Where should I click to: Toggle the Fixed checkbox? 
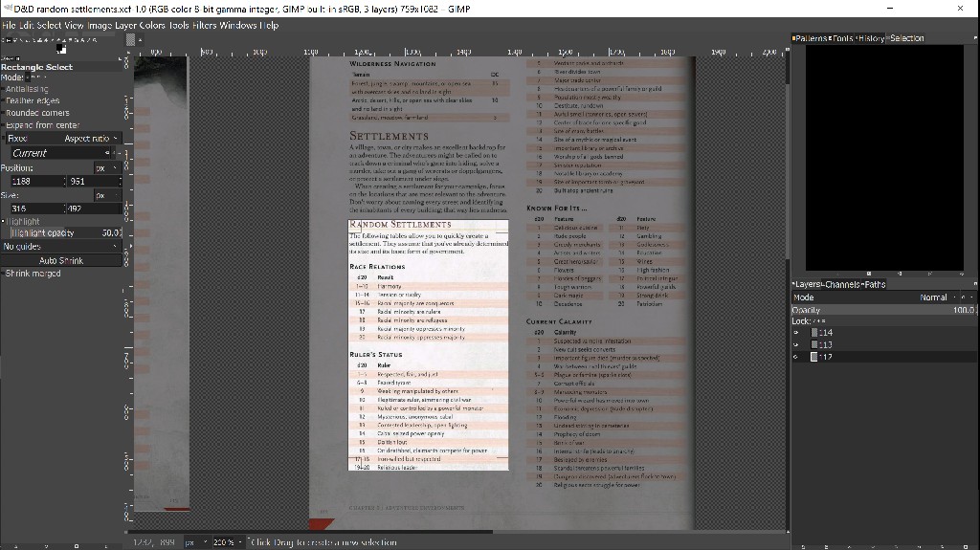click(3, 138)
